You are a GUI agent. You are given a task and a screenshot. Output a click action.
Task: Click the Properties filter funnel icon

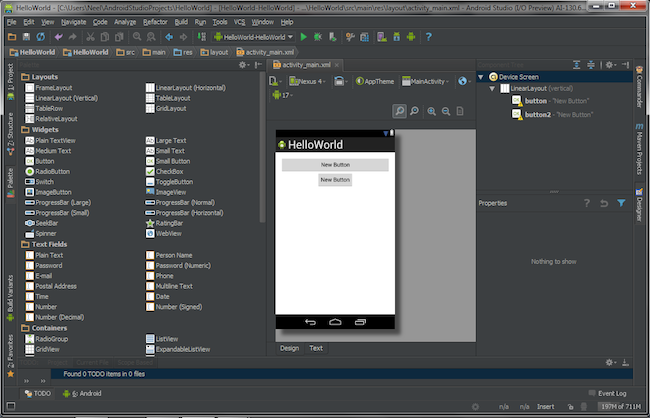click(620, 203)
